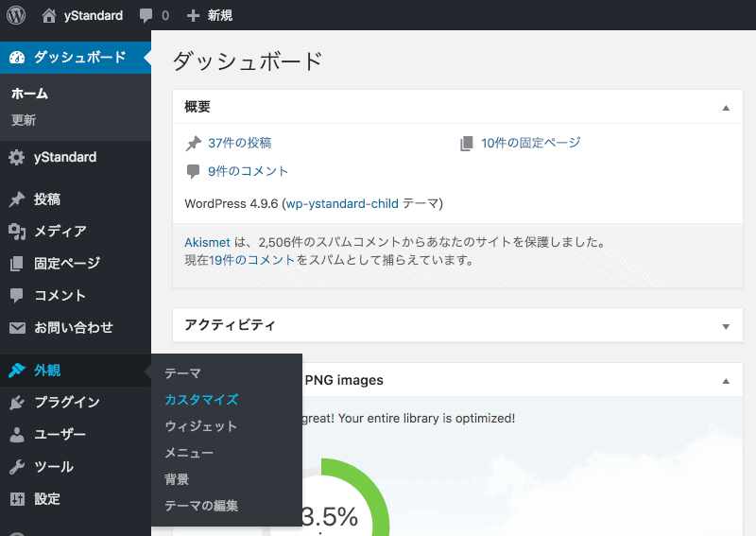Click the 概要 panel heading

pyautogui.click(x=198, y=107)
